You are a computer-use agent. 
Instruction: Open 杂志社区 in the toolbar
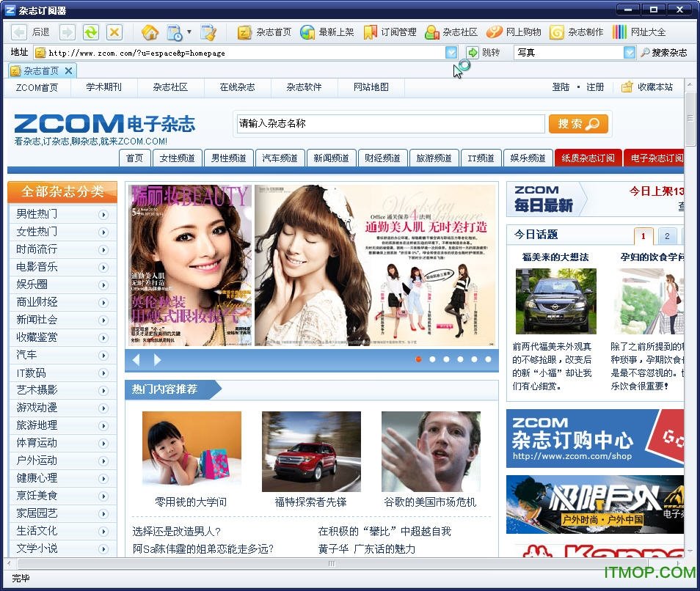pyautogui.click(x=451, y=32)
